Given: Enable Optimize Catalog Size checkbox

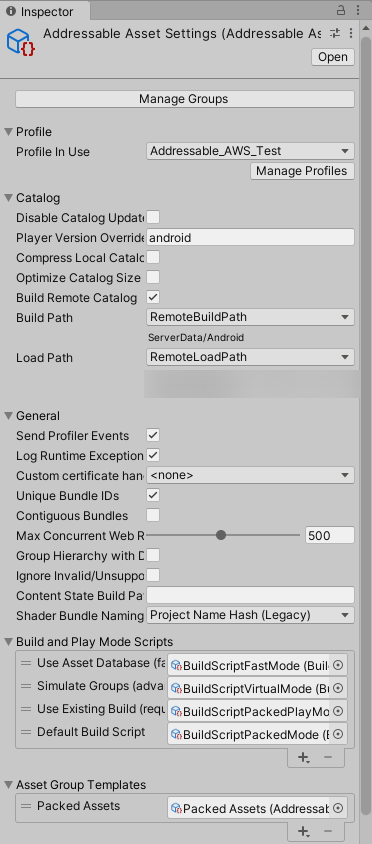Looking at the screenshot, I should 153,277.
